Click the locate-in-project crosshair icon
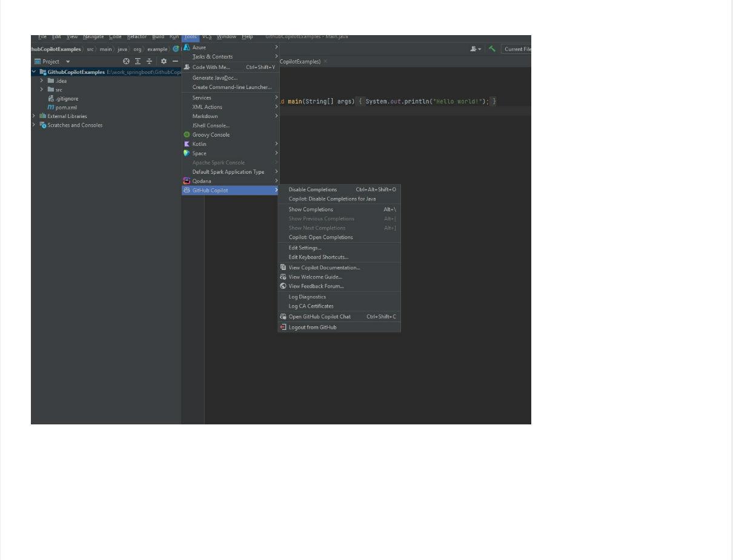The image size is (733, 560). click(126, 61)
